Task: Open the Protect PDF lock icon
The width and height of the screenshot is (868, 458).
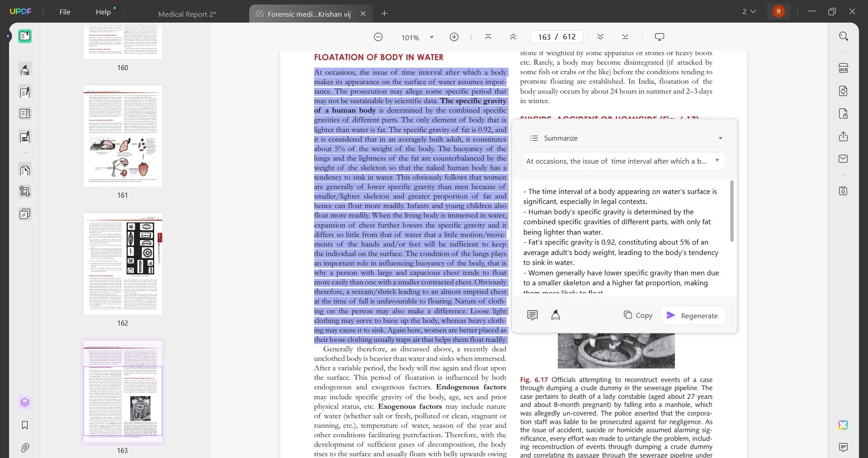Action: 844,113
